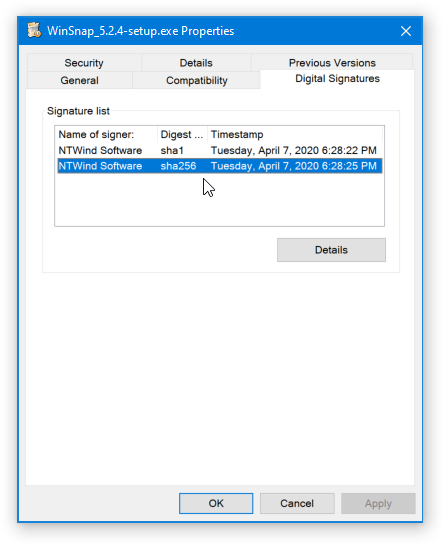Click the Digest column header

pyautogui.click(x=182, y=135)
